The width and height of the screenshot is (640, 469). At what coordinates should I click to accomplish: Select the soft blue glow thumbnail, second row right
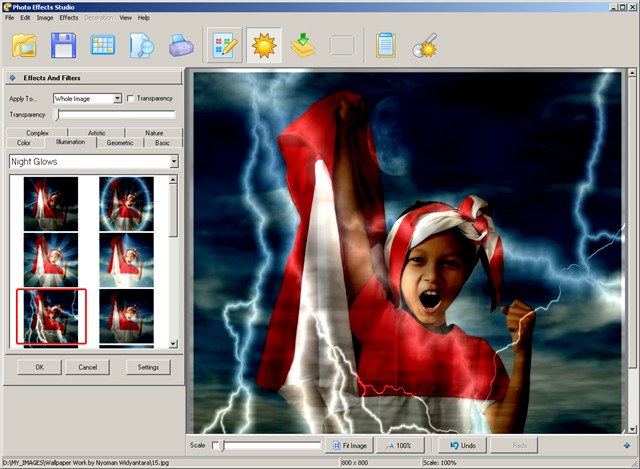(127, 260)
